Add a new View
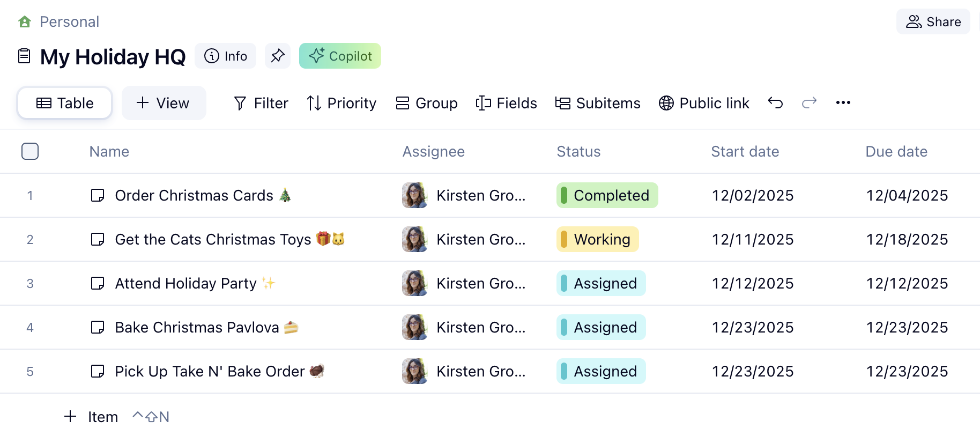980x443 pixels. click(164, 103)
